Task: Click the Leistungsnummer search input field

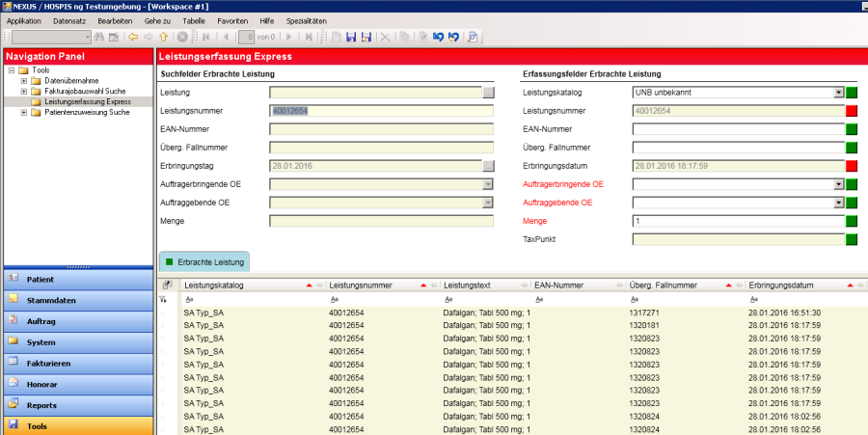Action: click(381, 111)
